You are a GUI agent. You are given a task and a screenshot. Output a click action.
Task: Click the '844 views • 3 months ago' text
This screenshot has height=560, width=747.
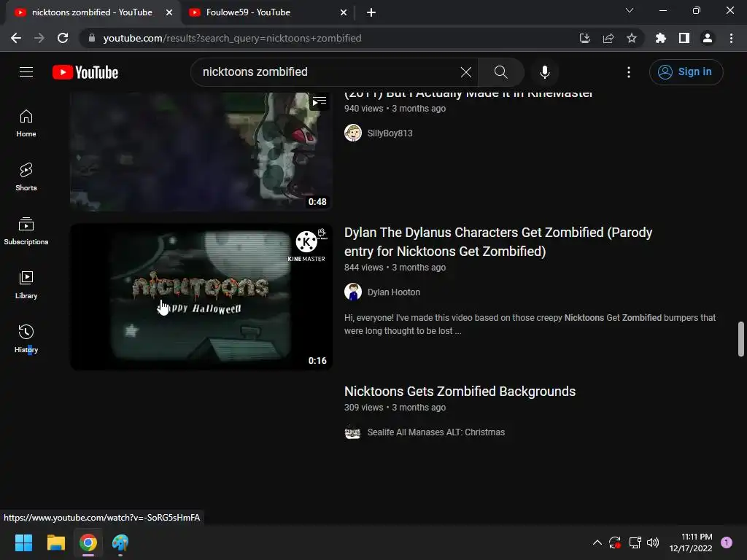(395, 267)
